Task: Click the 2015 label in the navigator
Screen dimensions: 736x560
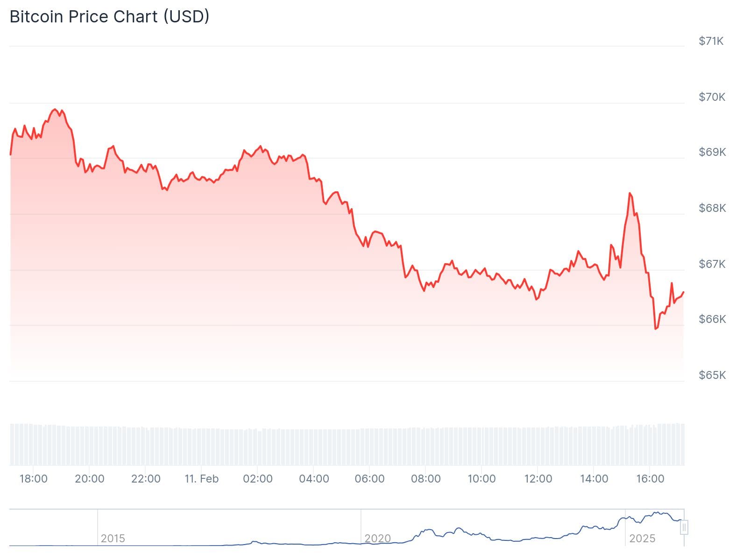Action: pyautogui.click(x=113, y=539)
